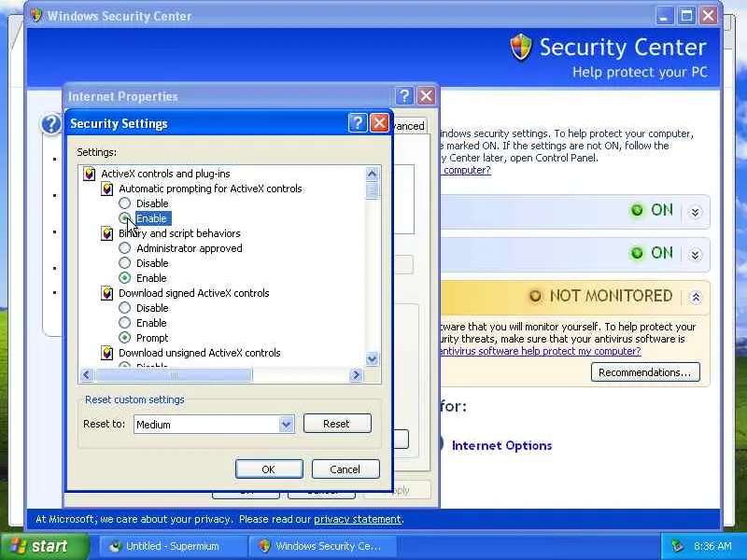Confirm Security Settings with OK
This screenshot has height=560, width=747.
point(269,469)
